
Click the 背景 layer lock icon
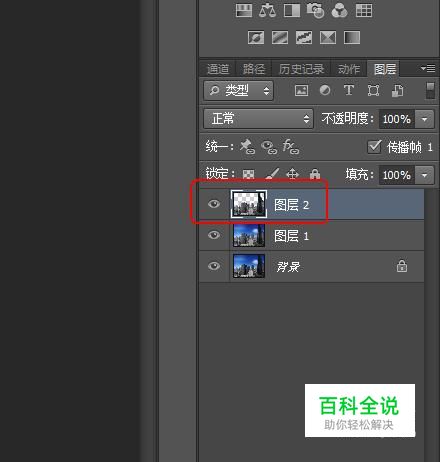coord(402,266)
